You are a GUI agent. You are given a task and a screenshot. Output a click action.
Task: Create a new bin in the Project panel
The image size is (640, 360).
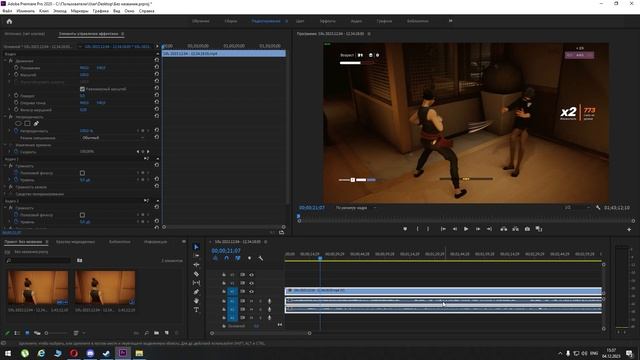coord(156,333)
